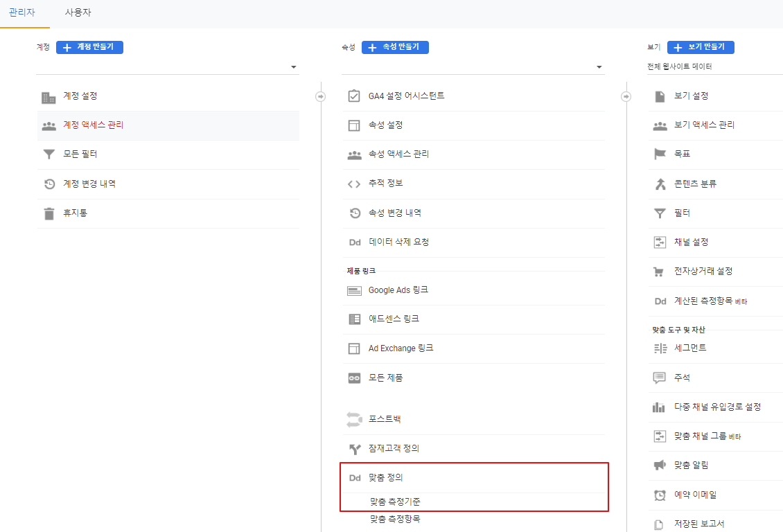Screen dimensions: 783x532
Task: Collapse the 보기 column via its arrow
Action: click(626, 97)
